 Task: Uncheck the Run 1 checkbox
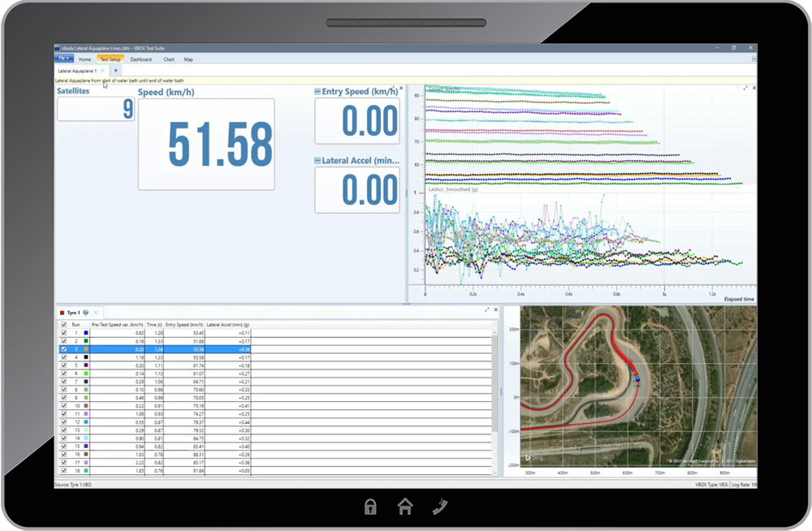64,333
